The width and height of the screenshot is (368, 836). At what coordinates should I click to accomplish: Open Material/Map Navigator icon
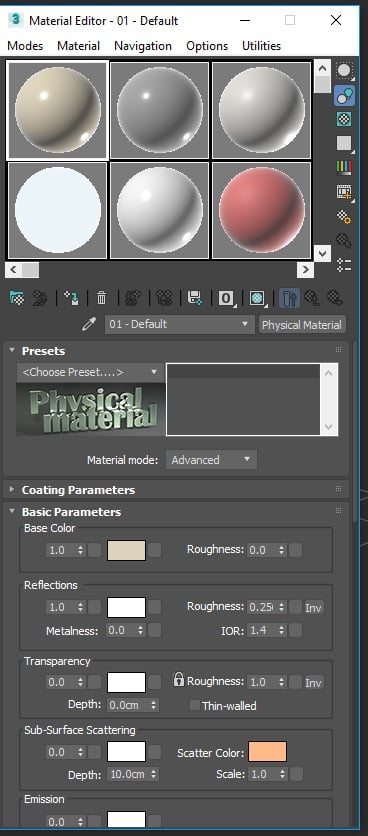pyautogui.click(x=345, y=265)
